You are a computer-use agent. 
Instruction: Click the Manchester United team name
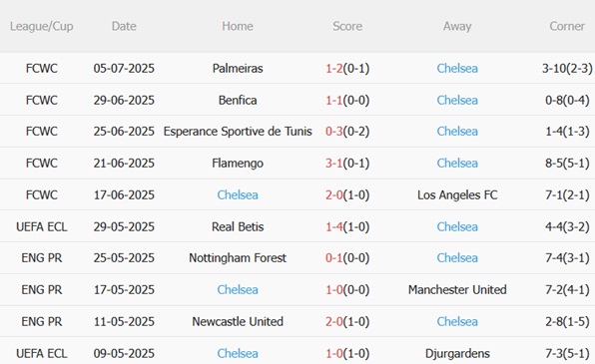(x=457, y=289)
